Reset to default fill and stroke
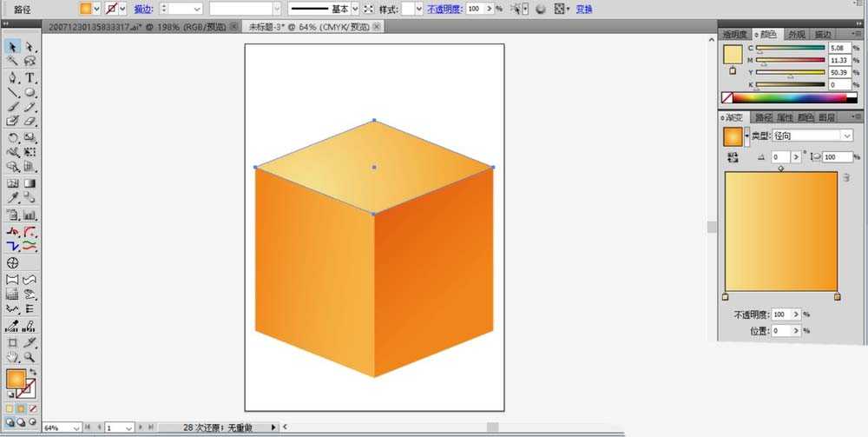The image size is (868, 437). (x=10, y=395)
